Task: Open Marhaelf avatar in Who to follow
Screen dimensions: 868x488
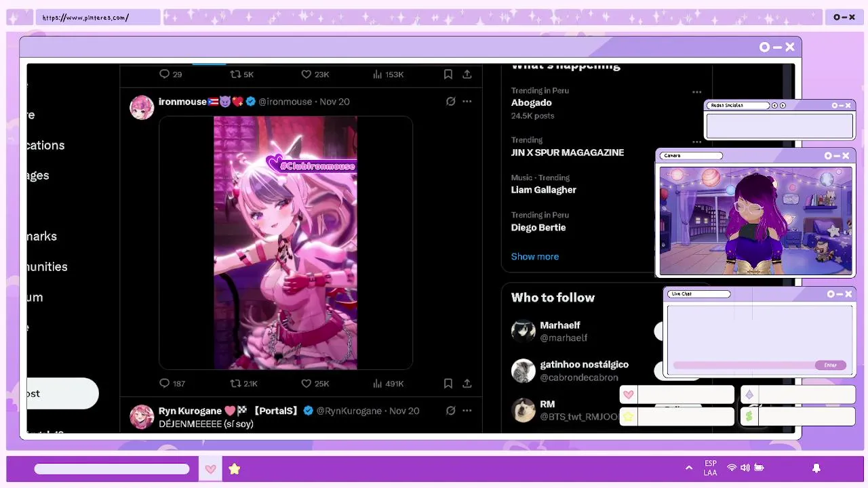Action: 523,331
